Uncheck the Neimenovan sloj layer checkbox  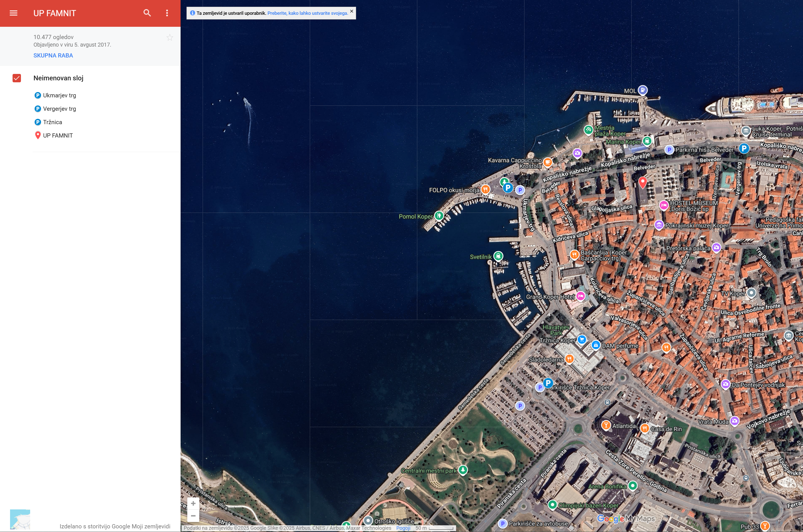pos(17,78)
